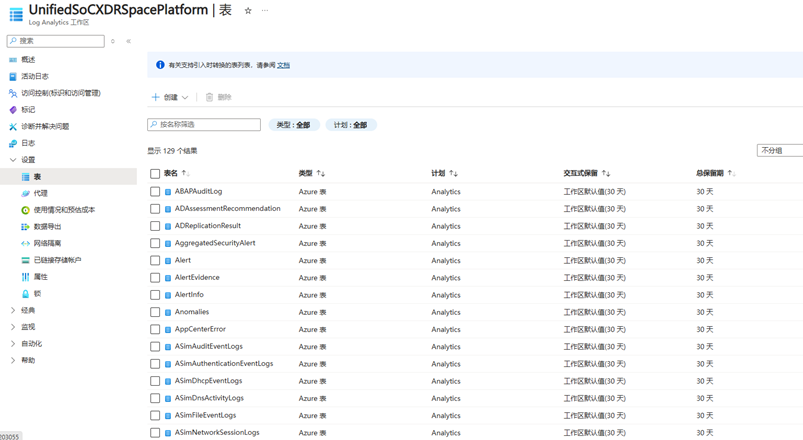Open the ASimAuthenticationEventLogs table name

(x=224, y=364)
